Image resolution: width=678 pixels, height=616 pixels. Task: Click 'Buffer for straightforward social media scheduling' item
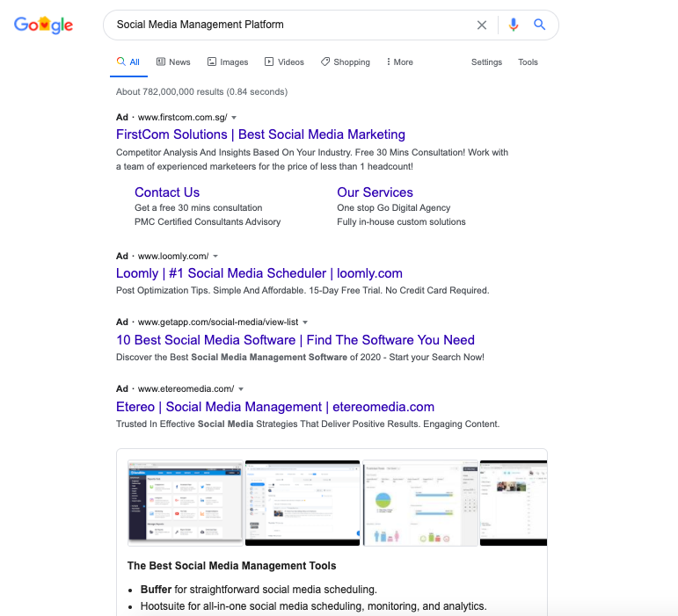click(259, 590)
